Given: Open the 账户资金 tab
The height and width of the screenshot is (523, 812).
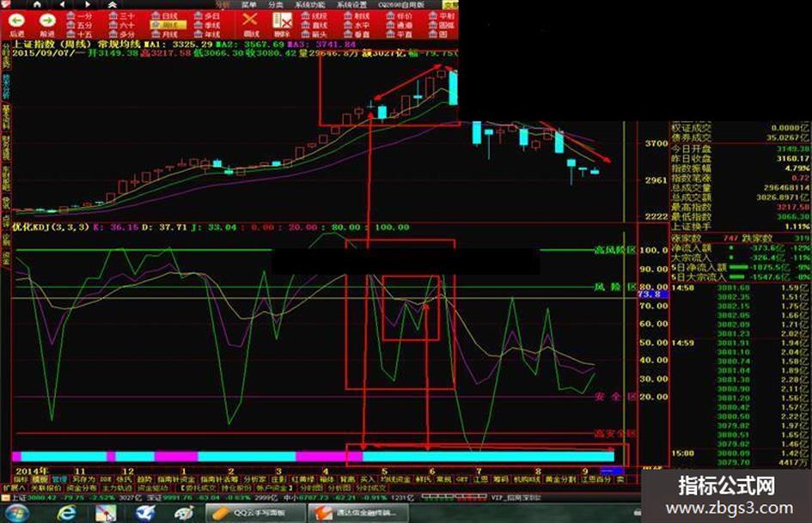Looking at the screenshot, I should coord(273,488).
